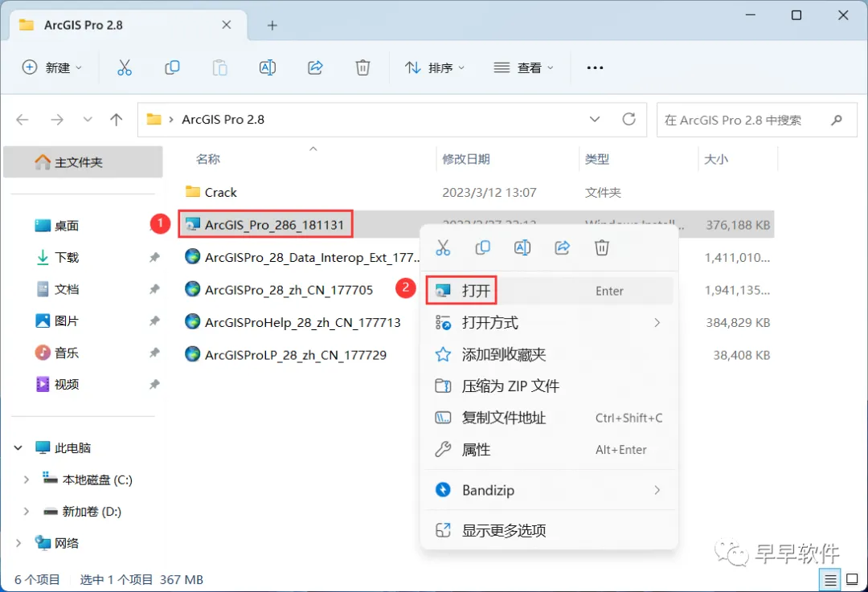Go back with the back arrow
Viewport: 868px width, 592px height.
tap(23, 120)
